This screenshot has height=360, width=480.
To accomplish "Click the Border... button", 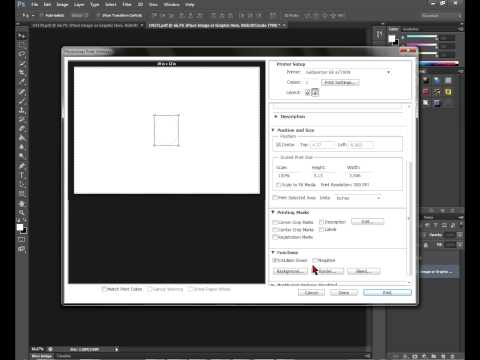I will [327, 271].
